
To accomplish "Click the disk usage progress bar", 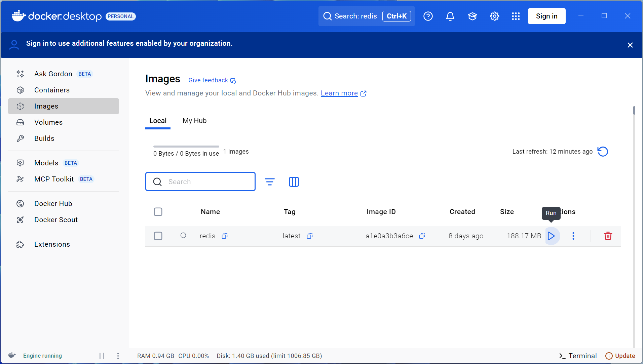I will pyautogui.click(x=186, y=147).
